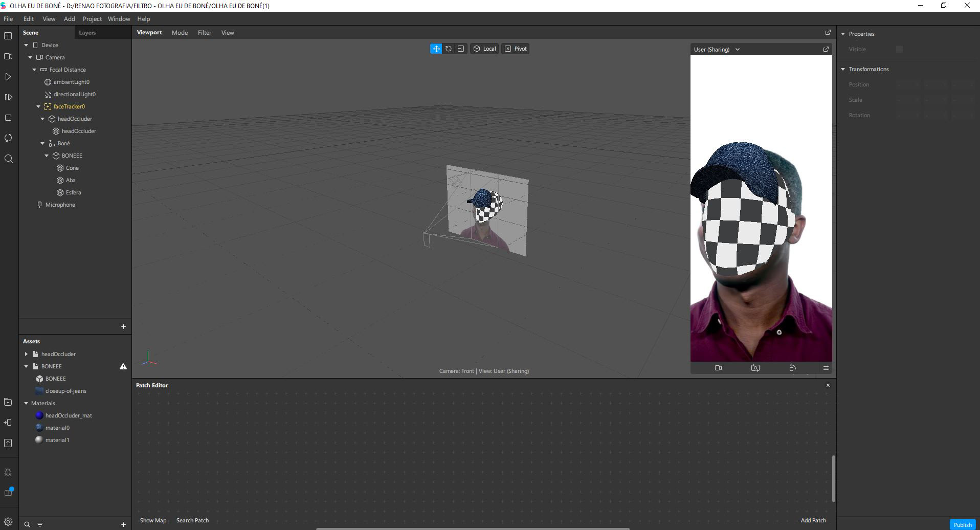Image resolution: width=980 pixels, height=530 pixels.
Task: Click the pause/step icon in sidebar
Action: (8, 97)
